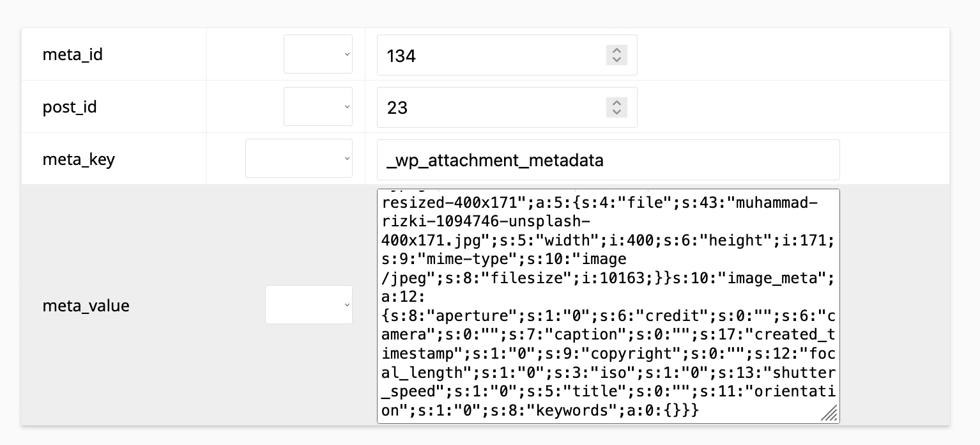This screenshot has width=980, height=445.
Task: Increment the meta_id value with up arrow
Action: pos(616,51)
